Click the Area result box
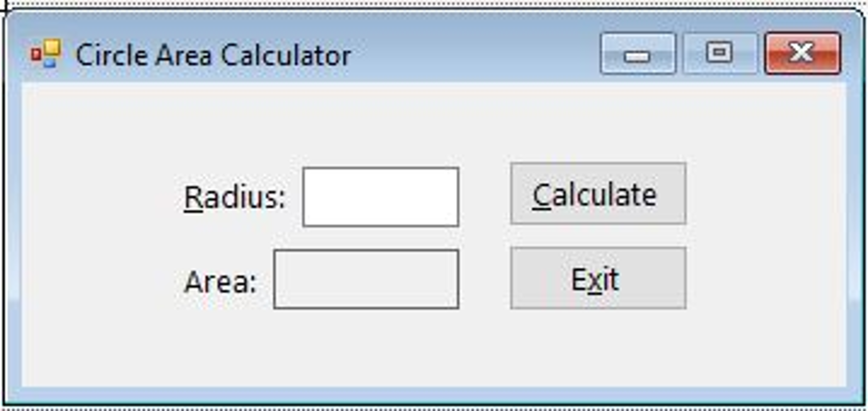The image size is (868, 411). [366, 280]
